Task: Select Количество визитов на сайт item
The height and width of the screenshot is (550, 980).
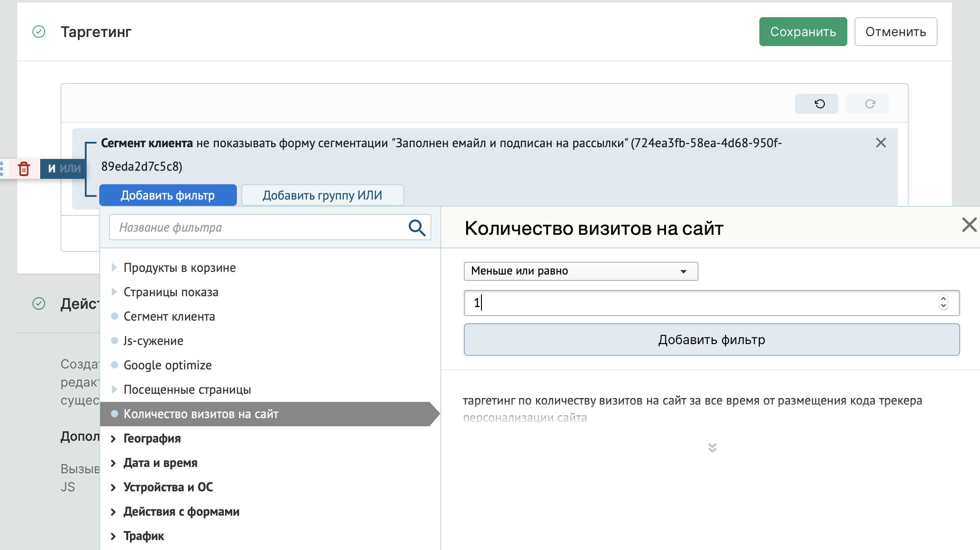Action: tap(270, 414)
